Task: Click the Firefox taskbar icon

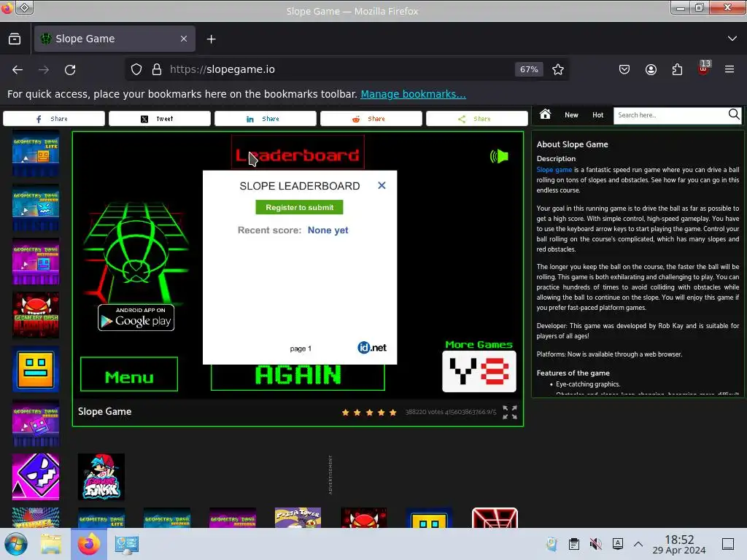Action: [x=89, y=544]
